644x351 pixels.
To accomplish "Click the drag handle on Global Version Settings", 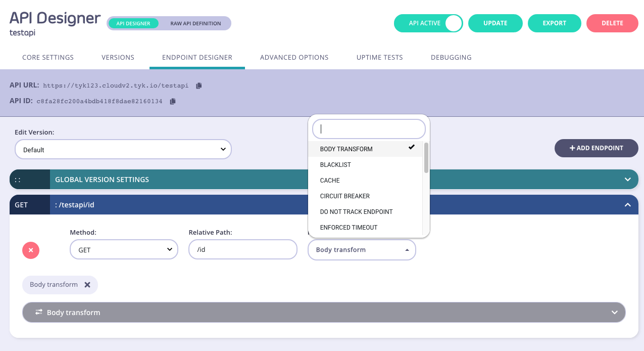I will coord(18,179).
